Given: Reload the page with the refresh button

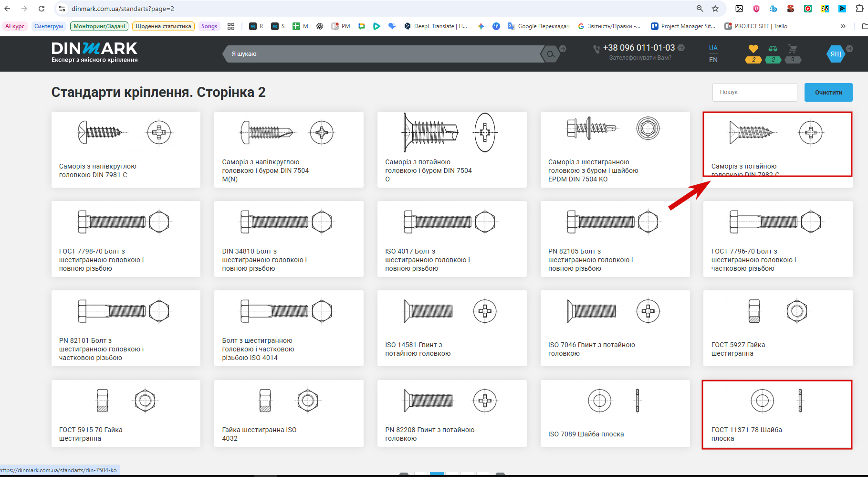Looking at the screenshot, I should (42, 9).
